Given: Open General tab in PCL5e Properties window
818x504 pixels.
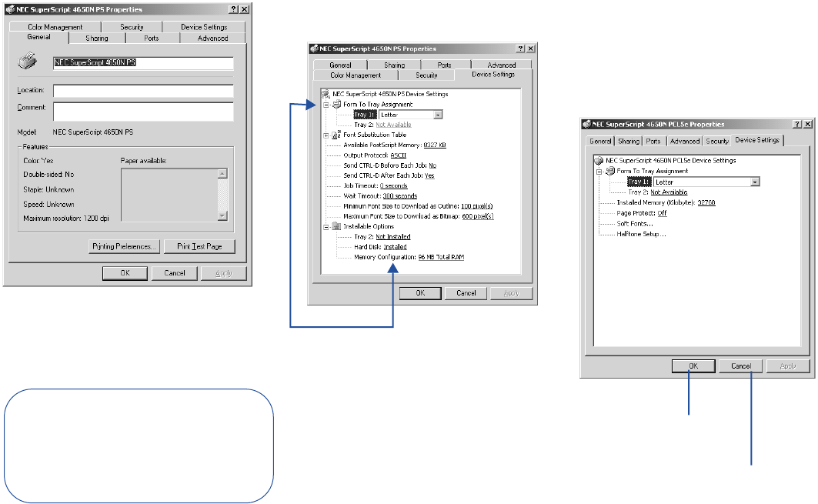Looking at the screenshot, I should click(600, 142).
